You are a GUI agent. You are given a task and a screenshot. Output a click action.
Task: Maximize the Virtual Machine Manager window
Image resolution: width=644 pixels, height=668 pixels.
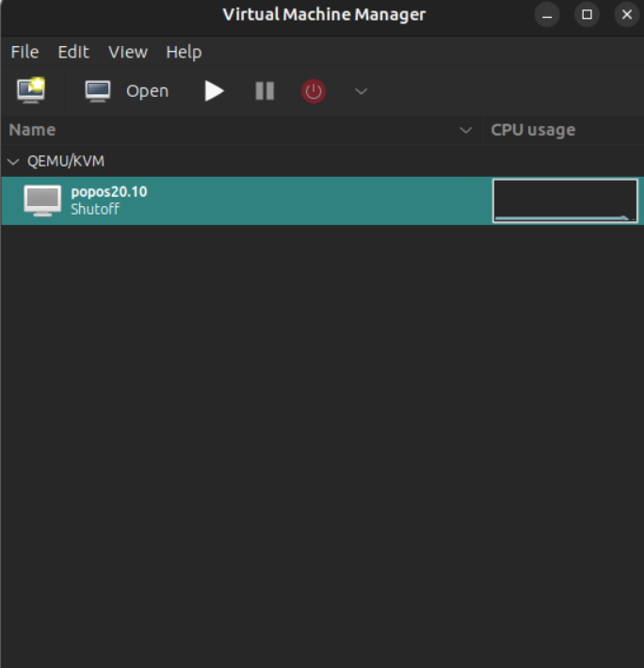588,14
